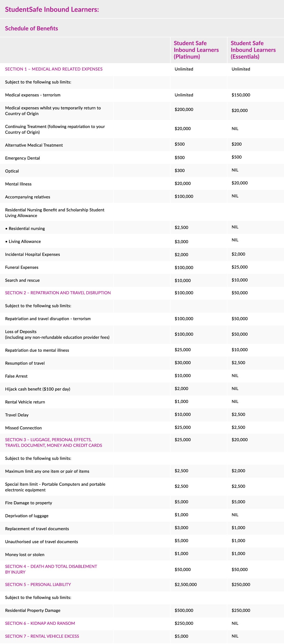Screen dimensions: 284x644
Task: Select the Essentials plan column header
Action: pyautogui.click(x=253, y=50)
